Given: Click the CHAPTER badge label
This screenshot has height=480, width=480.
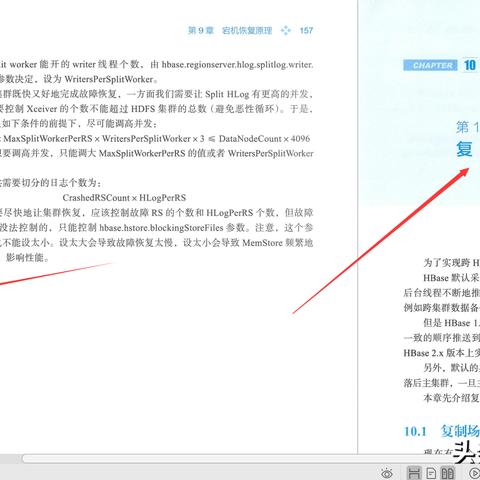Looking at the screenshot, I should tap(430, 65).
